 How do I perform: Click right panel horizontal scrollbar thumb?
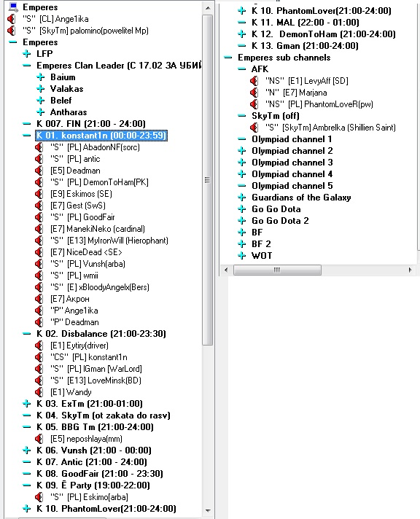[x=277, y=270]
